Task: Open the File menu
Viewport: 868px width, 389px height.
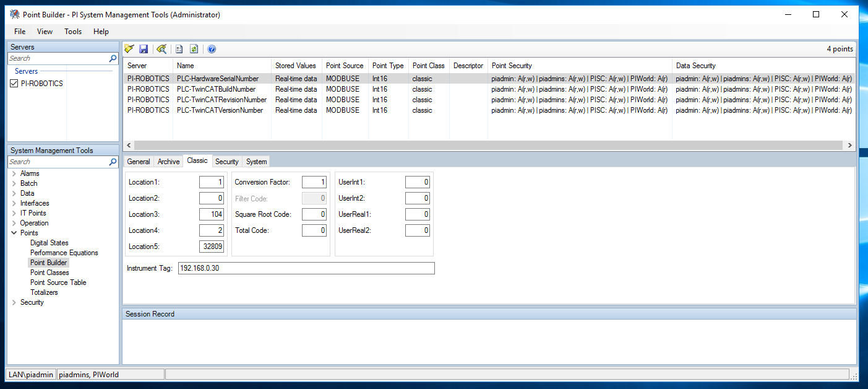Action: pyautogui.click(x=20, y=32)
